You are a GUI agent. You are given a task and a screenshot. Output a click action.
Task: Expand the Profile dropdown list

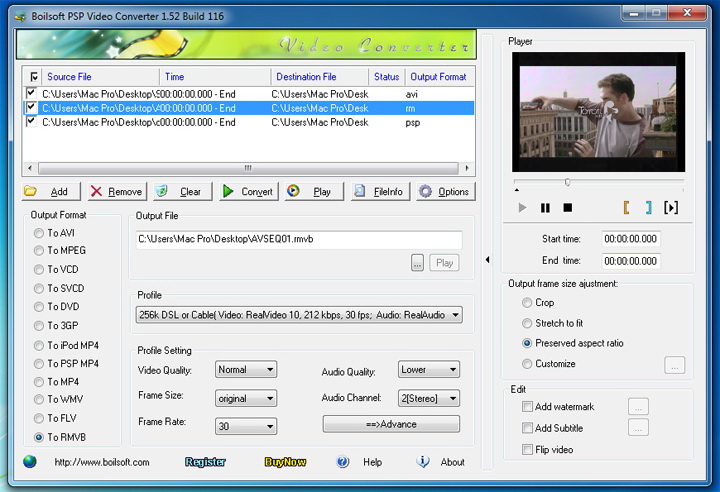tap(455, 315)
